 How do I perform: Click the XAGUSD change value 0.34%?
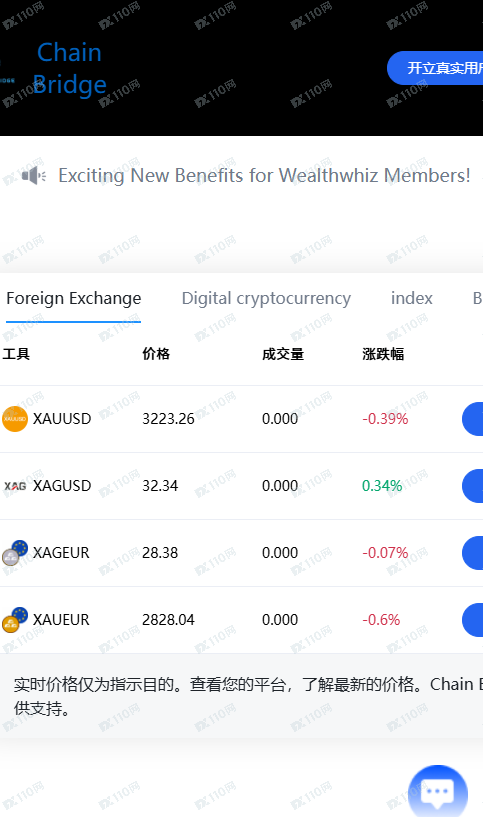(382, 486)
